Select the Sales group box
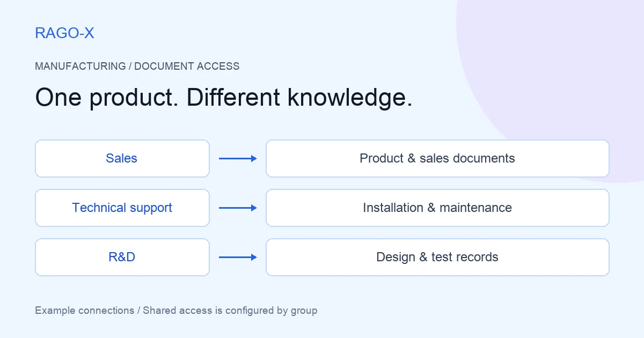644x338 pixels. tap(122, 158)
